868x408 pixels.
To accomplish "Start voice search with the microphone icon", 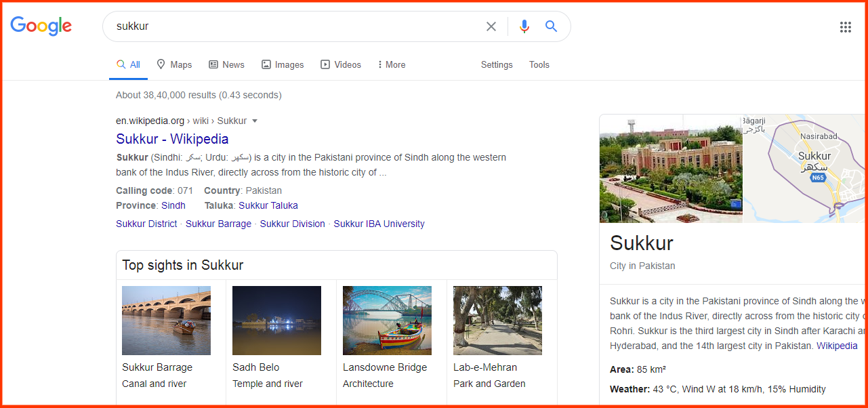I will click(524, 26).
